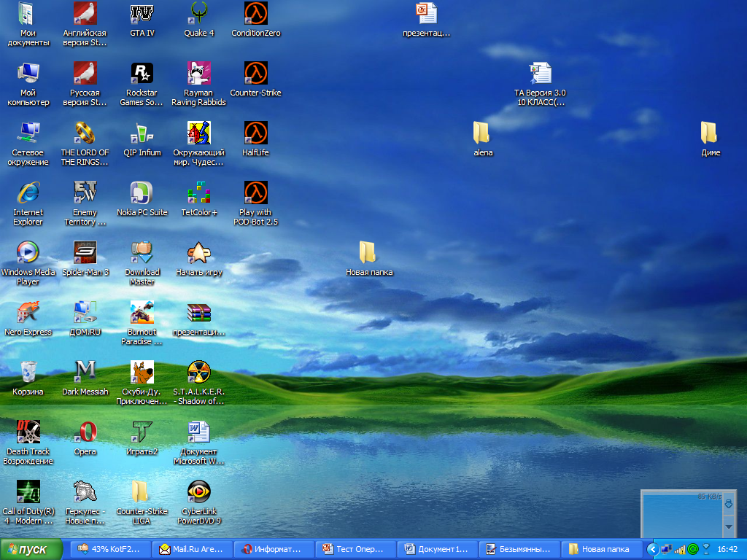Launch Counter-Strike shortcut
The height and width of the screenshot is (560, 747).
[x=256, y=79]
